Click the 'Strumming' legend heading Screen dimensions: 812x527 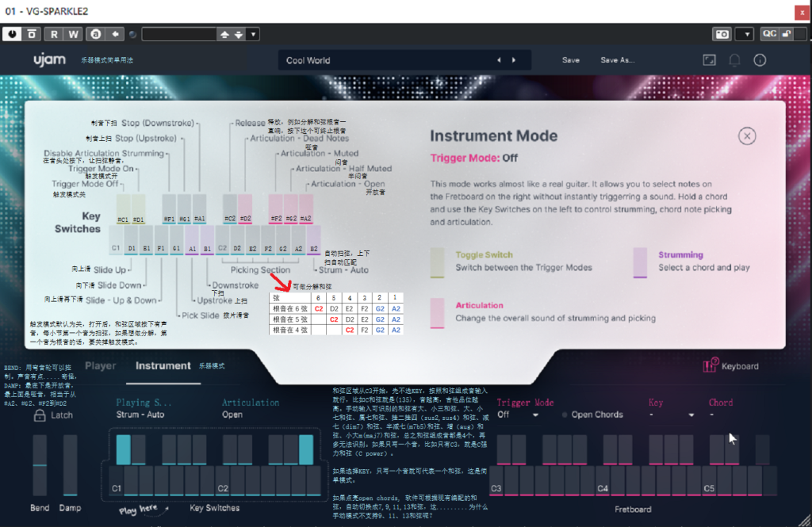click(680, 254)
